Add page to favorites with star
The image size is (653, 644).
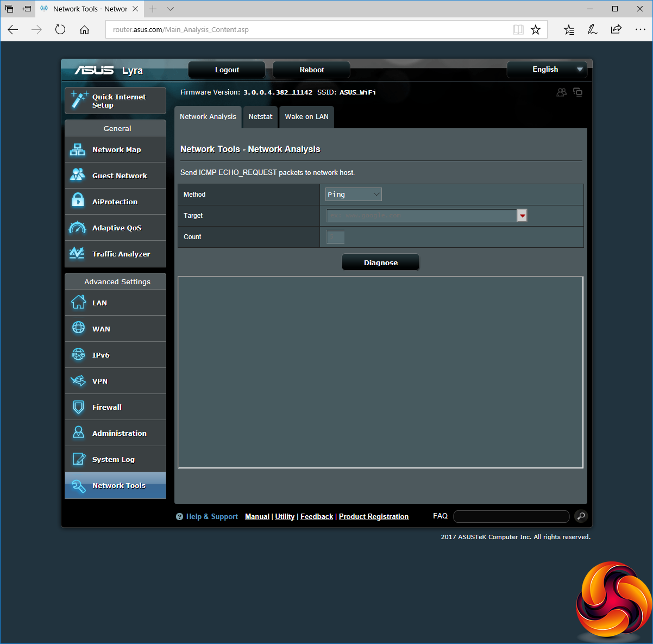pos(536,30)
